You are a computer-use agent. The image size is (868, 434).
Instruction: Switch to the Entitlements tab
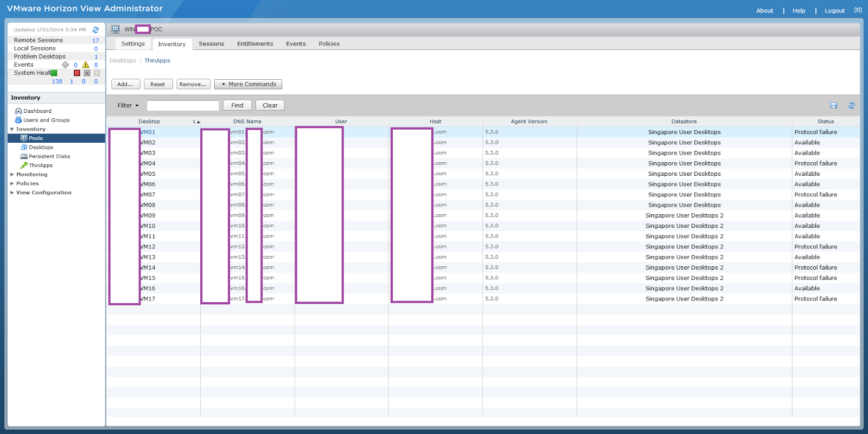coord(255,44)
